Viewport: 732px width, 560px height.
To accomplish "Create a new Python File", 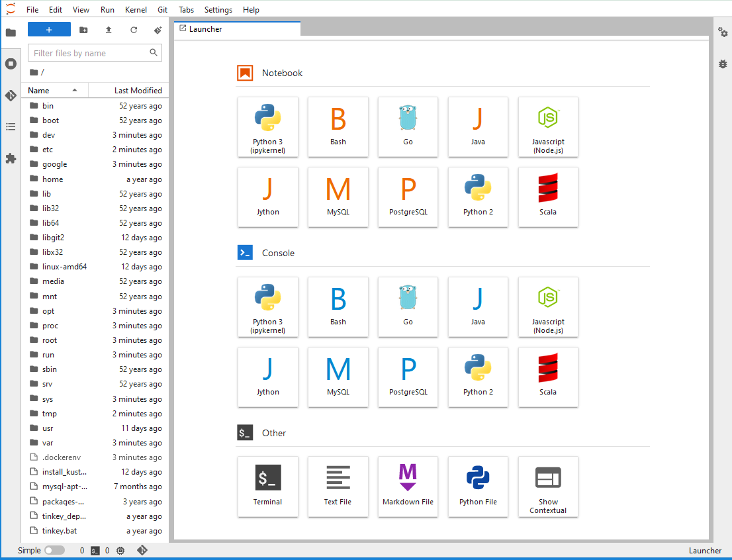I will coord(478,487).
